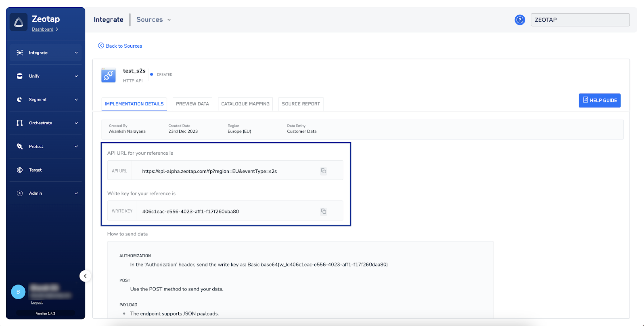Open Target section in sidebar
Image resolution: width=644 pixels, height=326 pixels.
point(35,170)
